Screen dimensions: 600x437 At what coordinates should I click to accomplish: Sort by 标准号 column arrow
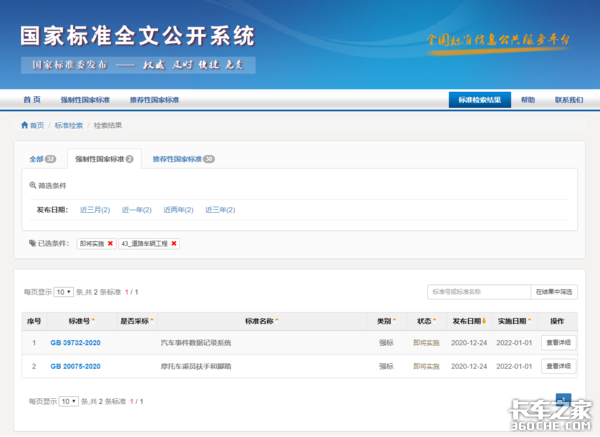click(95, 321)
